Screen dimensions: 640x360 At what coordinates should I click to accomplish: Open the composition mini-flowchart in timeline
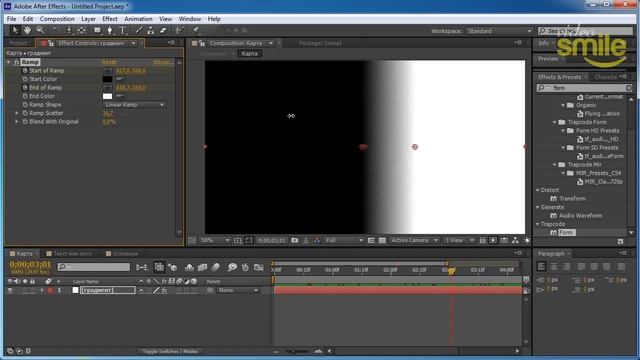(142, 267)
